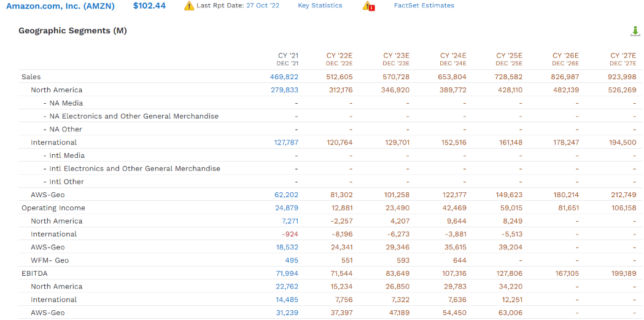Click International operating income estimate -6,273
The height and width of the screenshot is (320, 644).
coord(398,234)
